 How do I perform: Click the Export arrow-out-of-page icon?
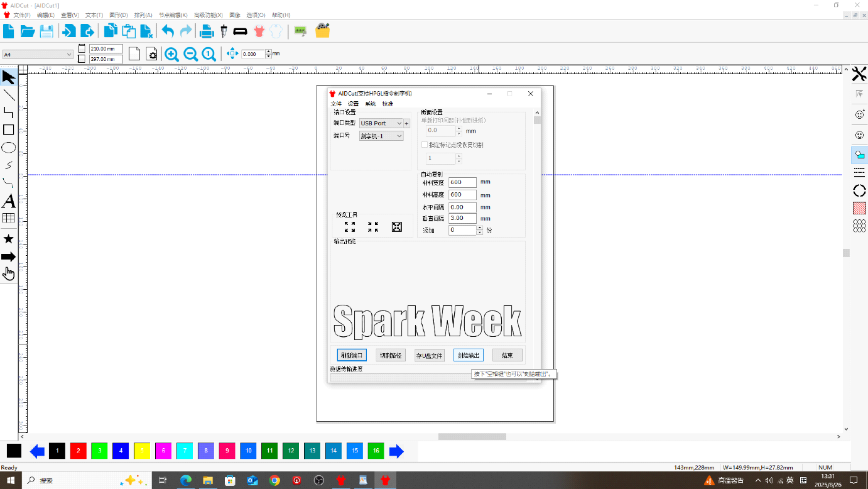88,31
